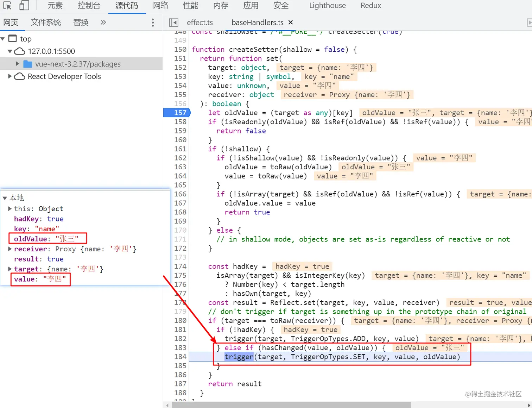Image resolution: width=532 pixels, height=408 pixels.
Task: Open the 元素 panel tab
Action: coord(55,6)
